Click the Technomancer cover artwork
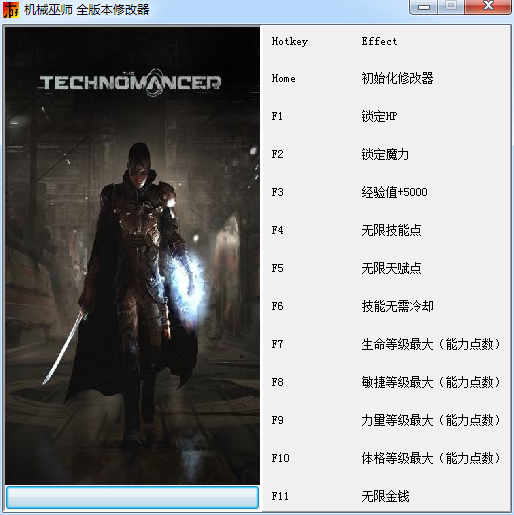This screenshot has width=514, height=515. (x=132, y=256)
